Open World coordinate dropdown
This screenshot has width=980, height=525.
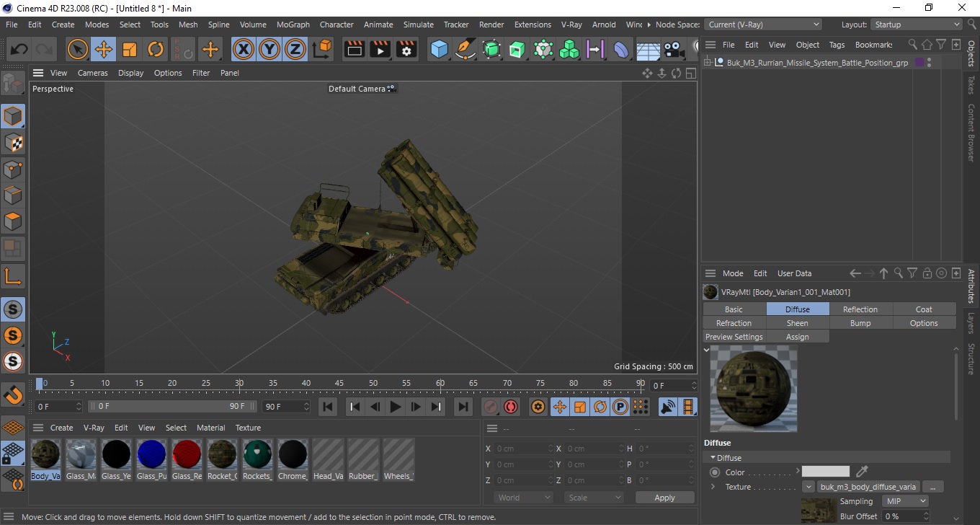523,498
